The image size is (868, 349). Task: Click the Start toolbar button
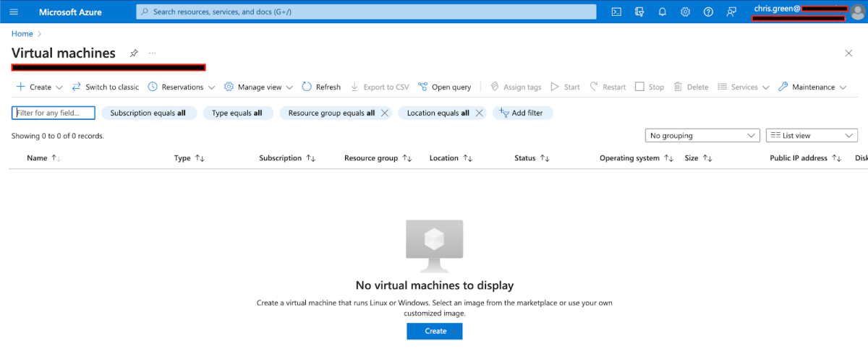tap(565, 87)
